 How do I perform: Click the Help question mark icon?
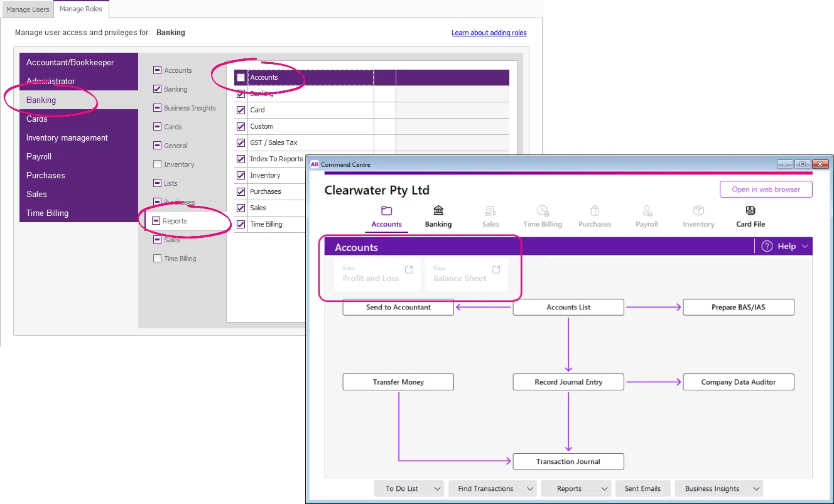(x=767, y=247)
